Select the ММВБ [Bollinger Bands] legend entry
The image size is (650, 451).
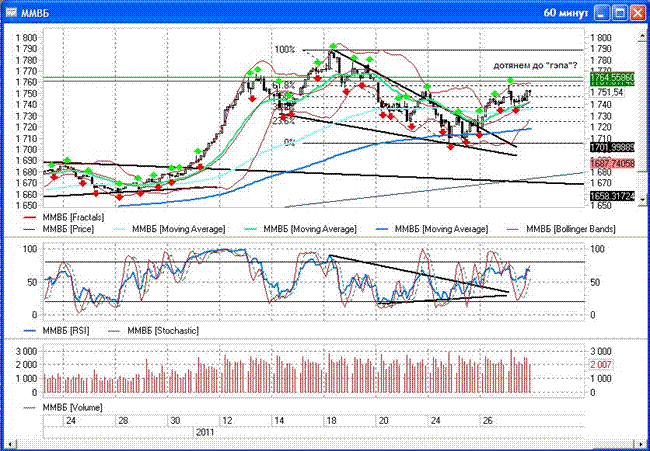(x=561, y=228)
